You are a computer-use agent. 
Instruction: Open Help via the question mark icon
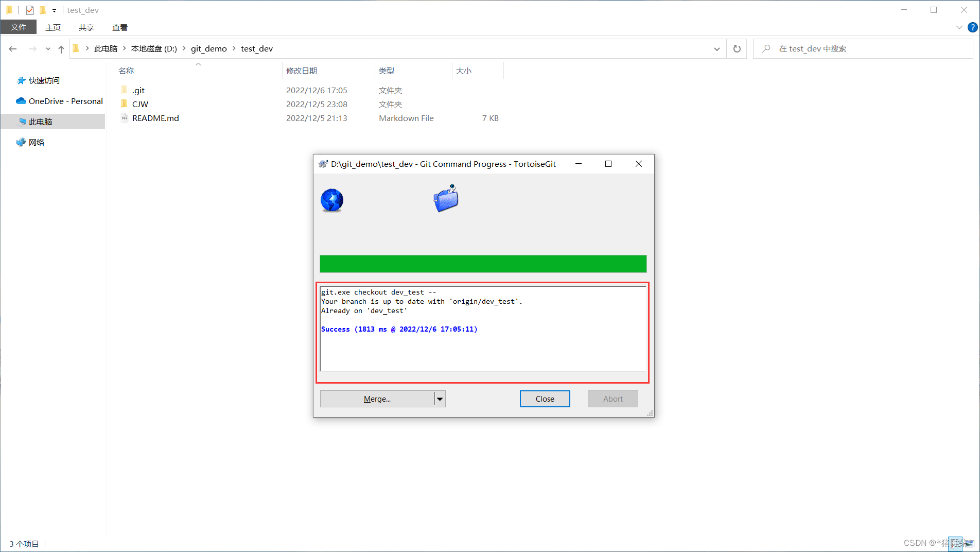pyautogui.click(x=973, y=27)
